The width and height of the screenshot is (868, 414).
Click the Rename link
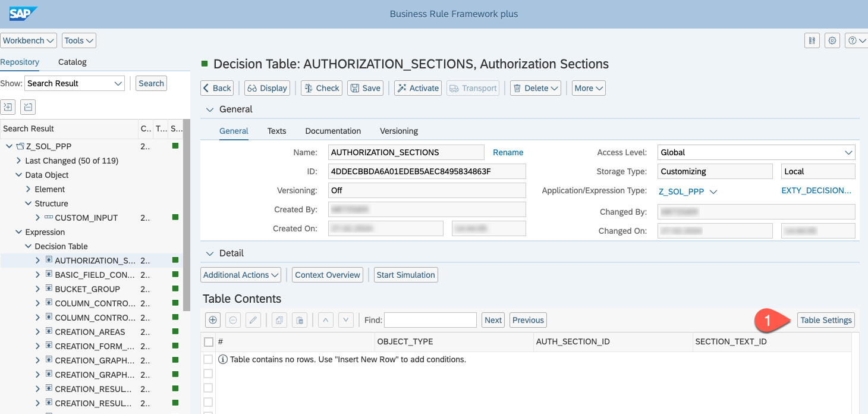(508, 152)
